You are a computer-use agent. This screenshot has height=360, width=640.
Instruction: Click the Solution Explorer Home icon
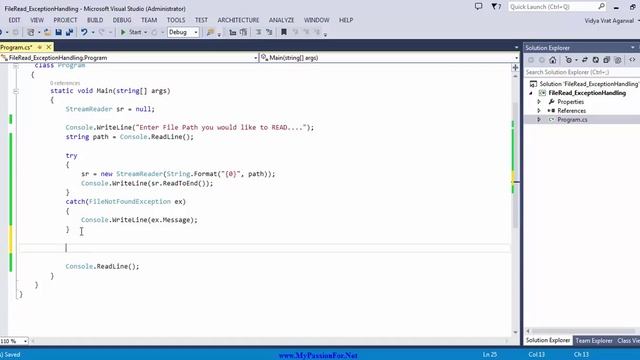[x=553, y=60]
